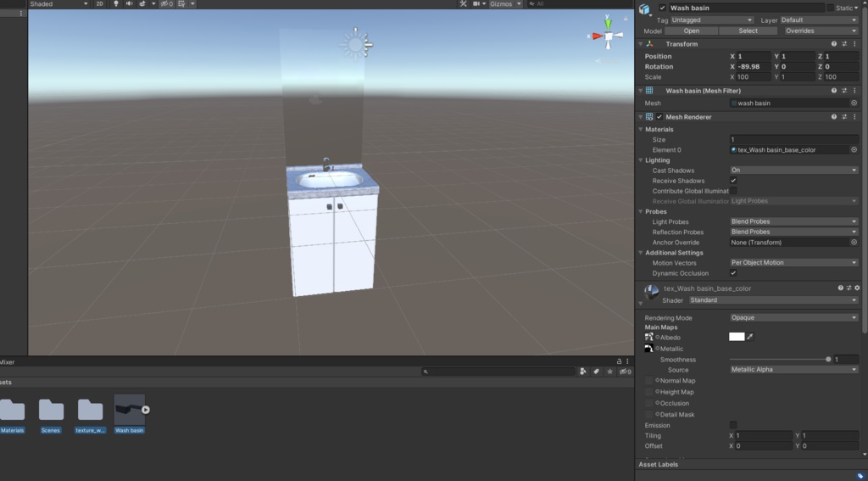The width and height of the screenshot is (868, 481).
Task: Toggle the Static checkbox
Action: coord(831,8)
